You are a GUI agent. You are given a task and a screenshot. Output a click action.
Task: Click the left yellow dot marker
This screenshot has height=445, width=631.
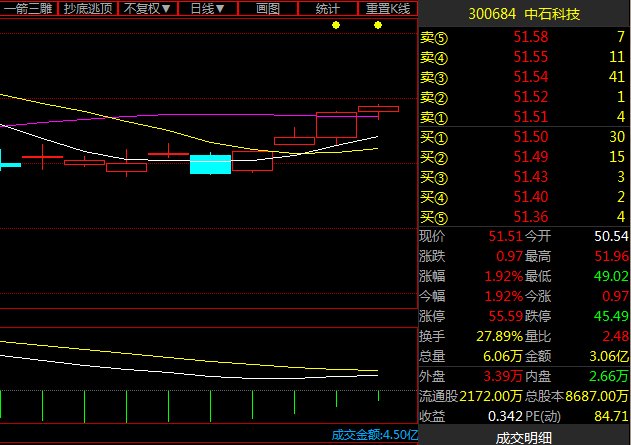click(x=336, y=25)
